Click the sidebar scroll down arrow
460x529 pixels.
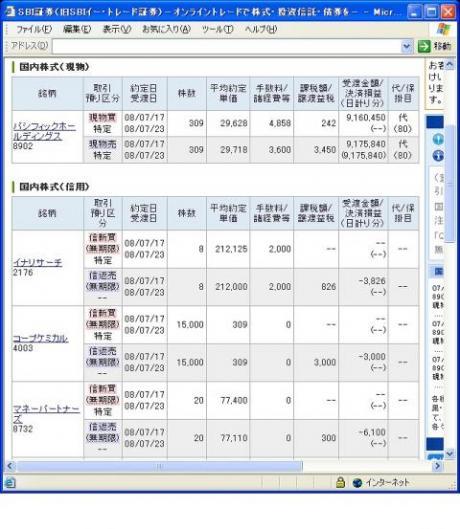pos(450,453)
